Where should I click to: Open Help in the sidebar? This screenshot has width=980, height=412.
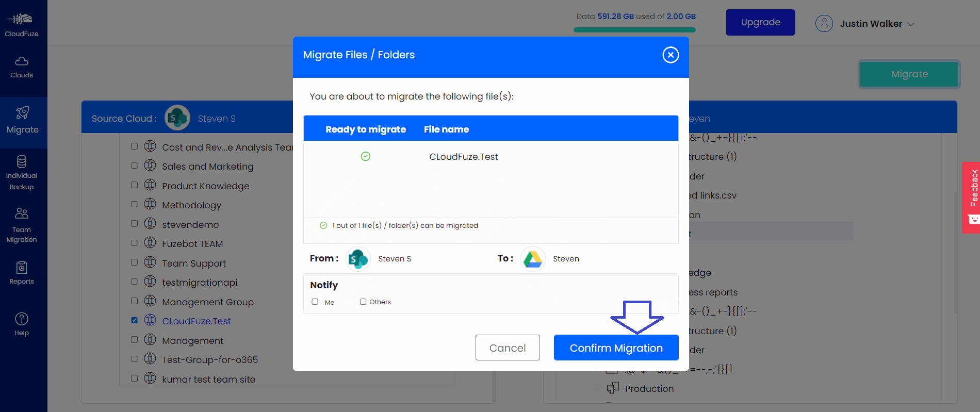[22, 324]
